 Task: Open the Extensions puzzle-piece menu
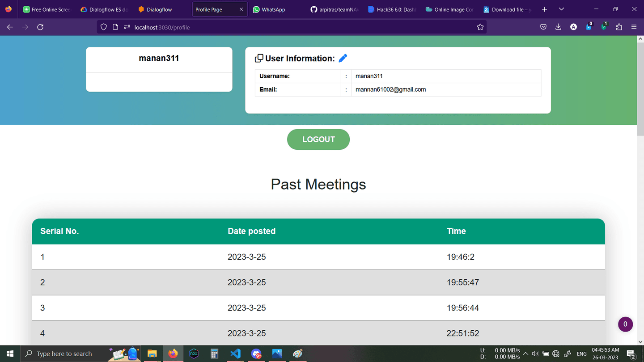click(619, 27)
